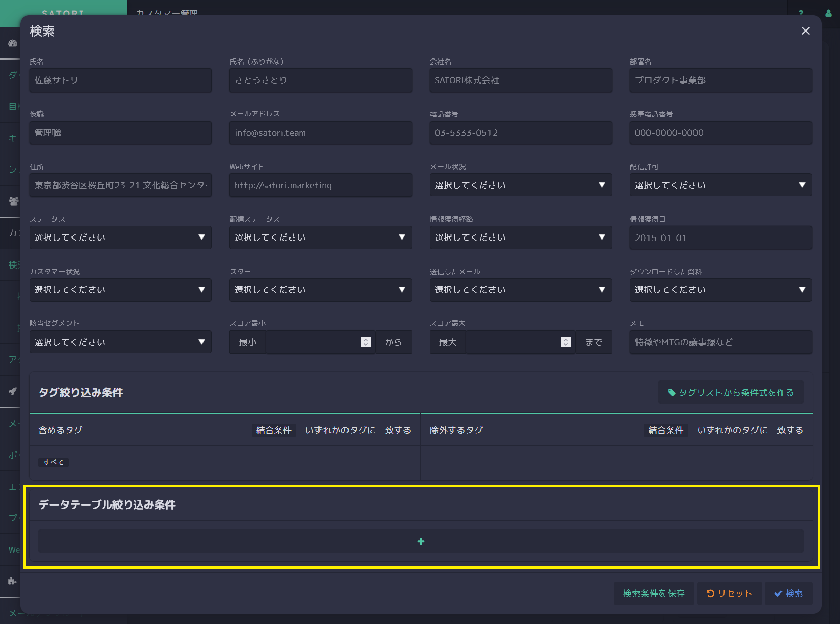Click the 氏名（ふりがな） input field
Viewport: 840px width, 624px height.
pos(321,80)
